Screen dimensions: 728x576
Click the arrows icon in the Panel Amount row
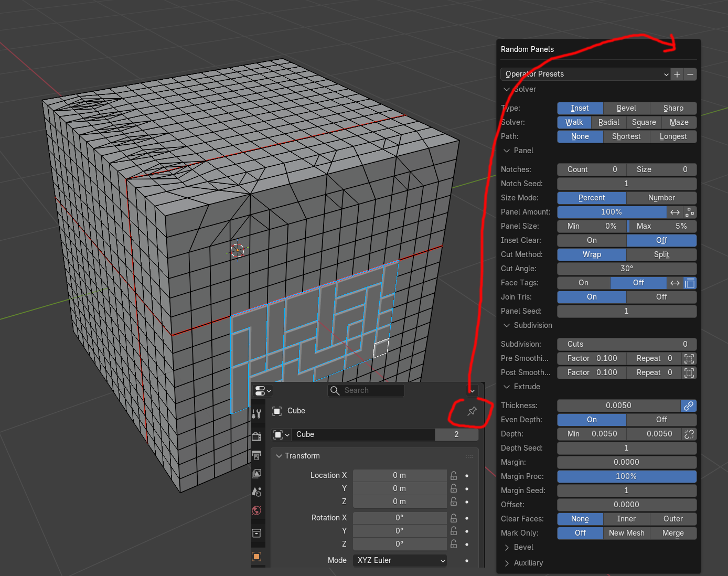pos(675,212)
